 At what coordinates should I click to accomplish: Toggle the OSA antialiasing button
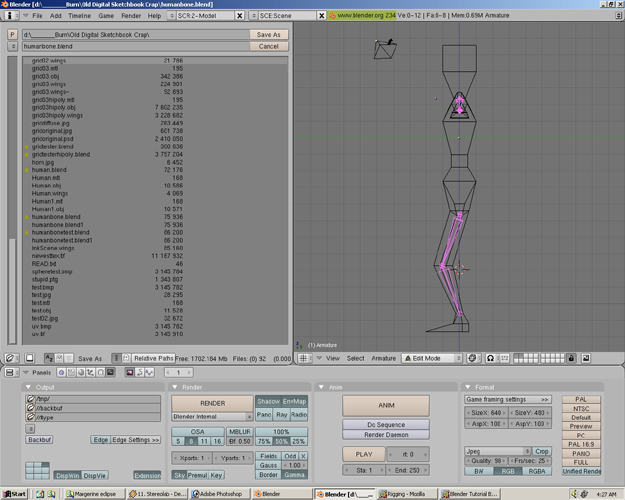pyautogui.click(x=197, y=431)
